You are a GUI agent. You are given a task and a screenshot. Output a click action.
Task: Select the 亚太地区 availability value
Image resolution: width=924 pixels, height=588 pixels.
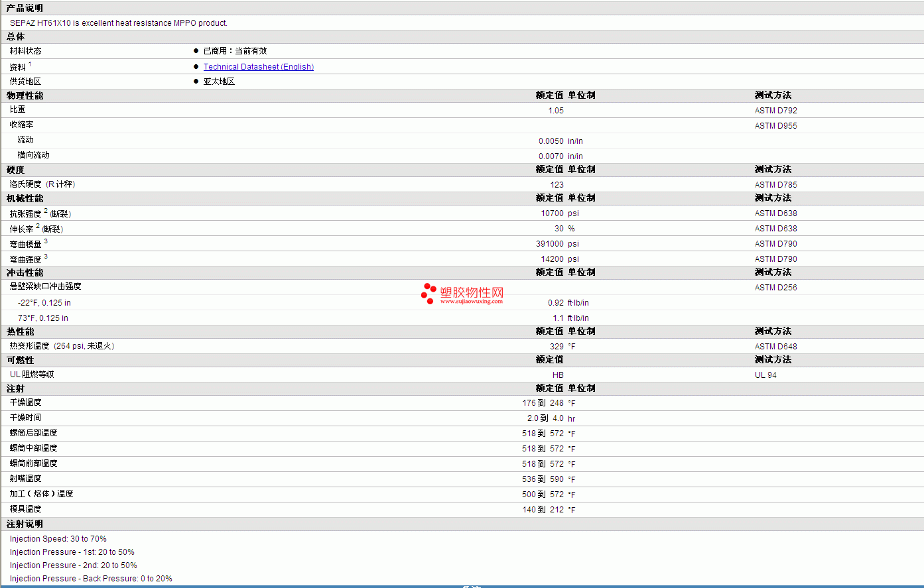[219, 82]
